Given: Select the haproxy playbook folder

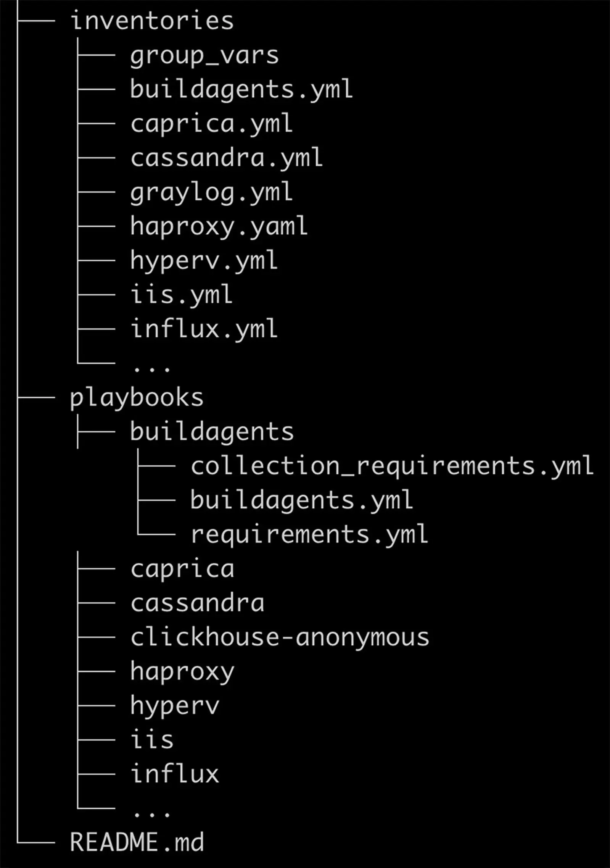Looking at the screenshot, I should (182, 672).
